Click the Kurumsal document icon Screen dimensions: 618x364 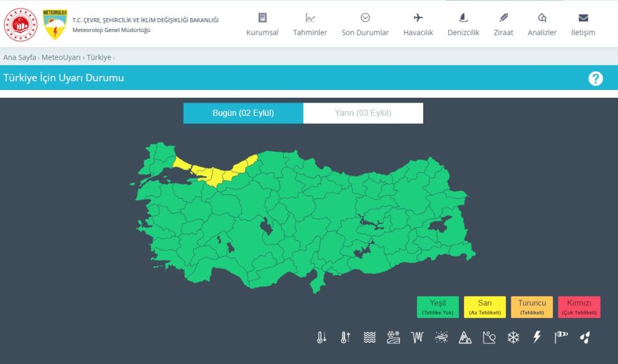[263, 18]
